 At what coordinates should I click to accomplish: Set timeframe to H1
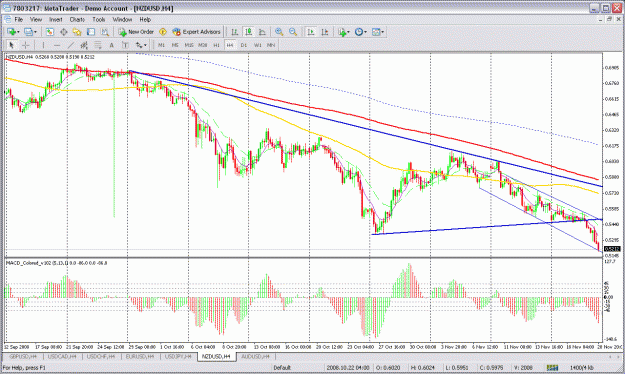click(216, 45)
